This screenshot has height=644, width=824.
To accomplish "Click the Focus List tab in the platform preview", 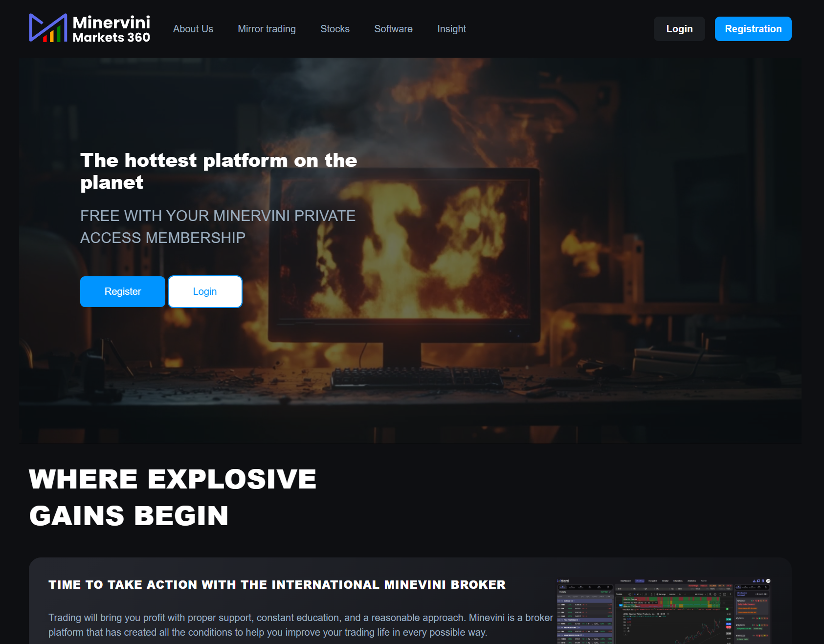I will tap(653, 581).
